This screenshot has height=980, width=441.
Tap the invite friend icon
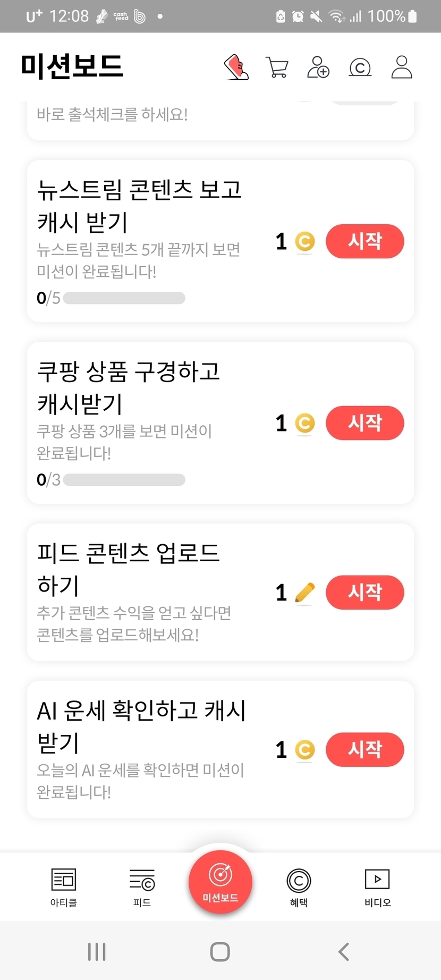pos(318,67)
